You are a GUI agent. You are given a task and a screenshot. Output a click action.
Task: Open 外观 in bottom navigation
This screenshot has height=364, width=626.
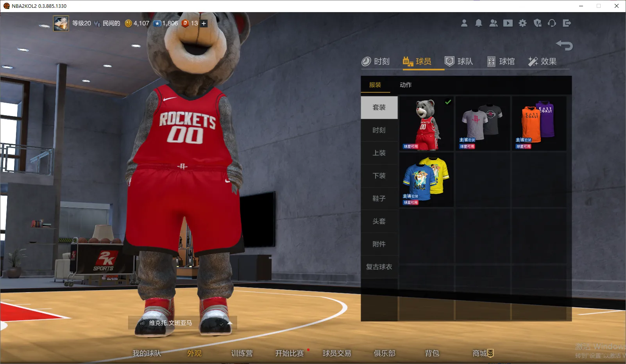click(x=194, y=353)
